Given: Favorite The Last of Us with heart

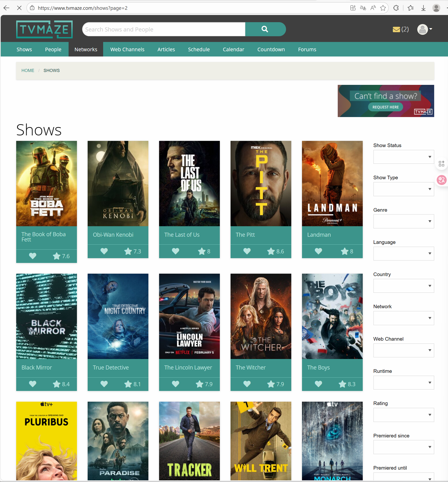Looking at the screenshot, I should [176, 251].
